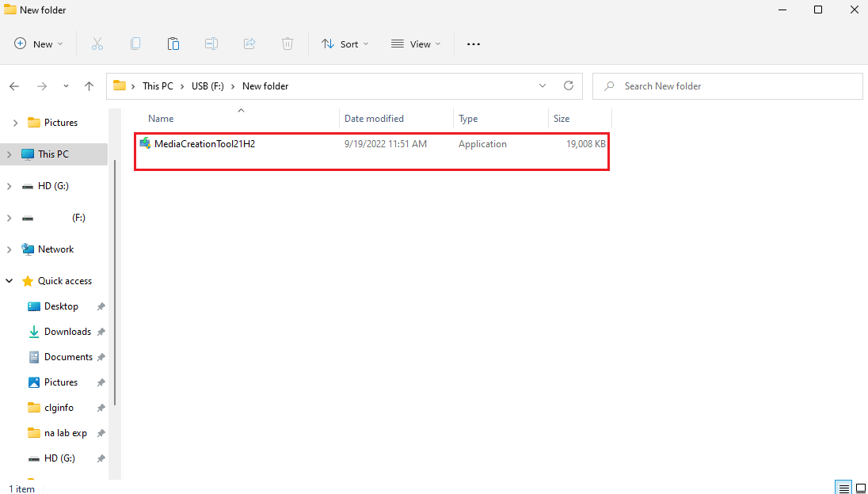Expand the Network tree node
This screenshot has width=868, height=494.
coord(9,250)
